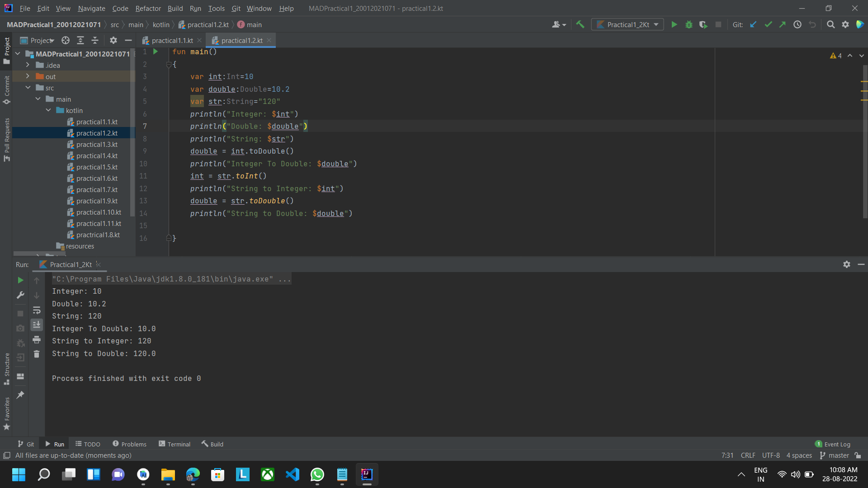Switch to the practical1.1.kt editor tab
The width and height of the screenshot is (868, 488).
(171, 40)
